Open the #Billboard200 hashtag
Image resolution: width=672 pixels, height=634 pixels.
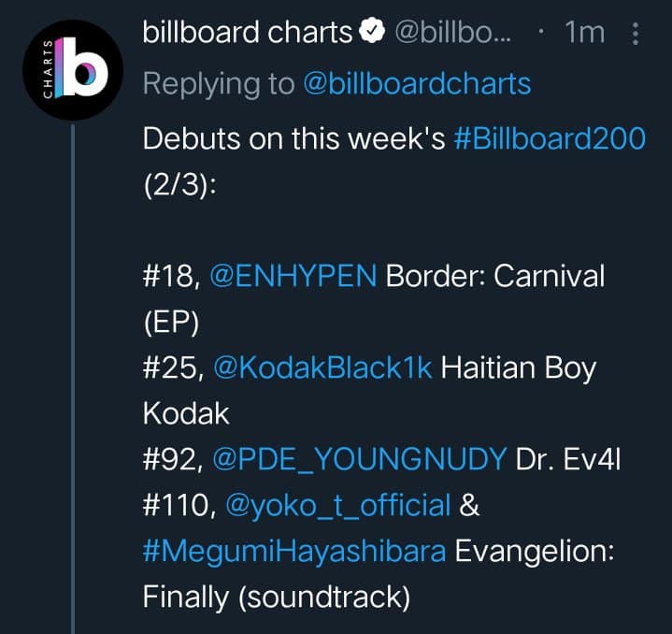tap(549, 138)
